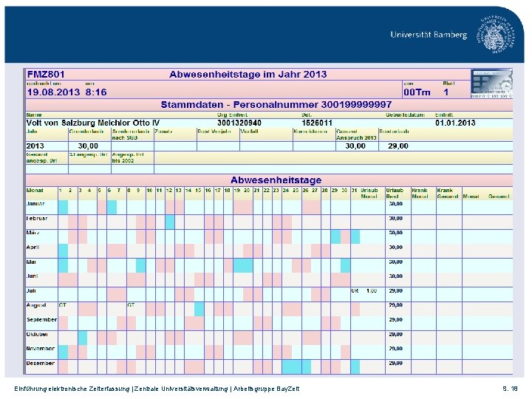Click the 'Krank Monat' column header
Viewport: 532px width, 399px height.
pos(420,194)
